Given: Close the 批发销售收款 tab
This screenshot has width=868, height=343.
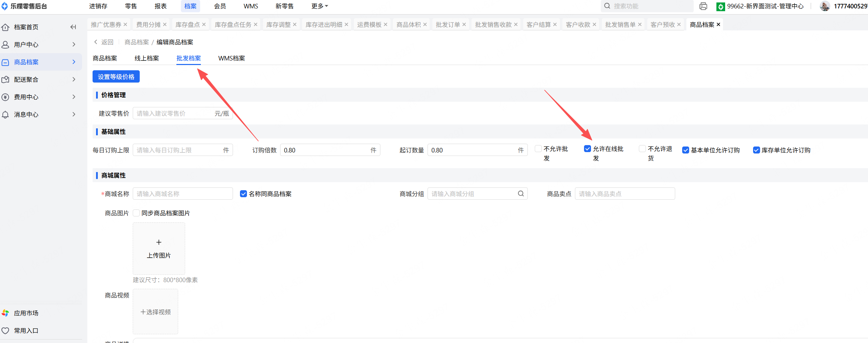Looking at the screenshot, I should pos(516,24).
